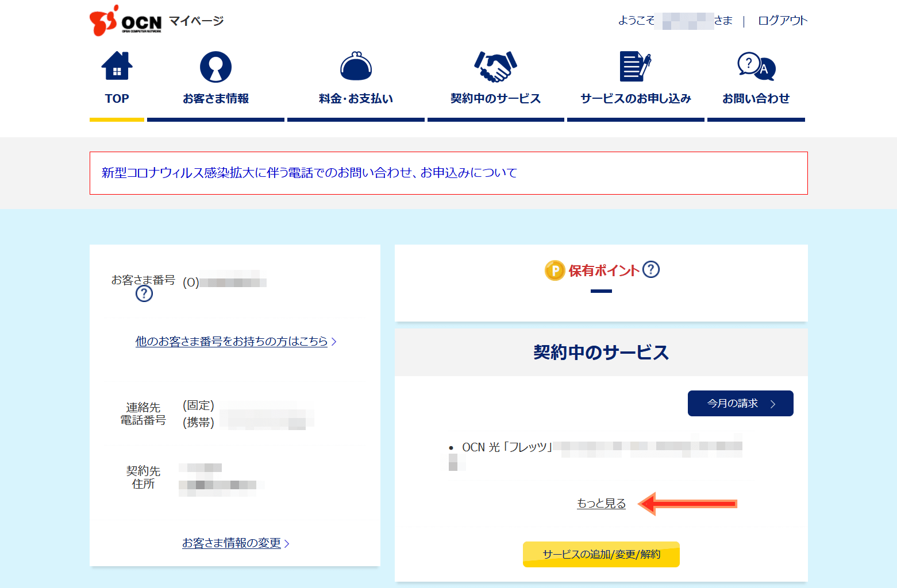897x588 pixels.
Task: Click the 料金・お支払い purse icon
Action: coord(356,66)
